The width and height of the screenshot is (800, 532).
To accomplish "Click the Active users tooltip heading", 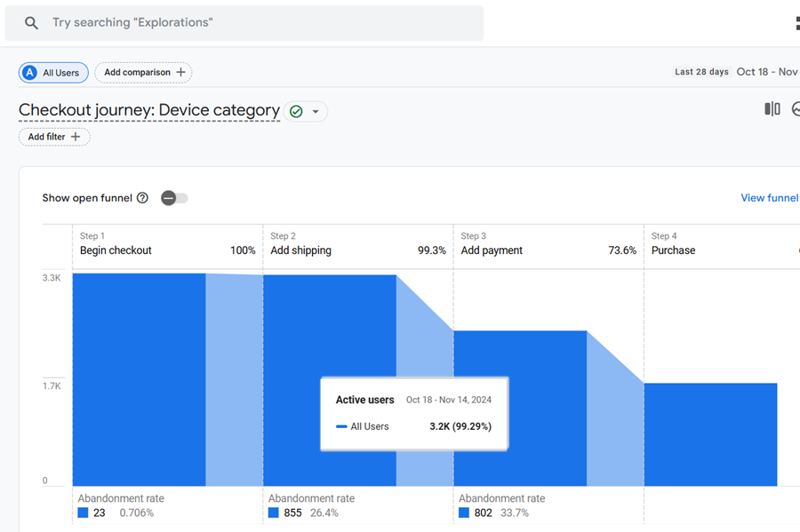I will [364, 400].
